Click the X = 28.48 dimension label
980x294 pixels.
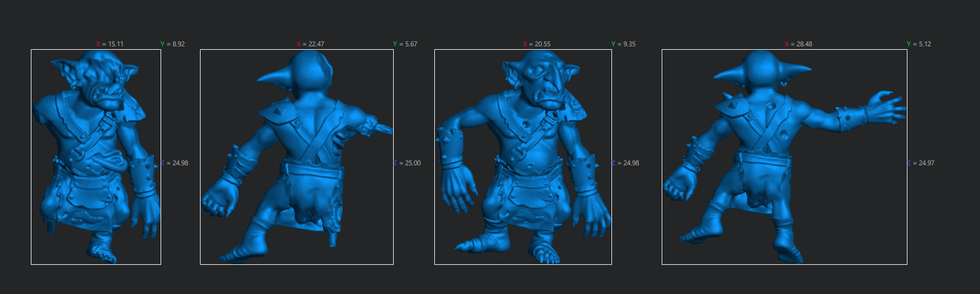798,44
